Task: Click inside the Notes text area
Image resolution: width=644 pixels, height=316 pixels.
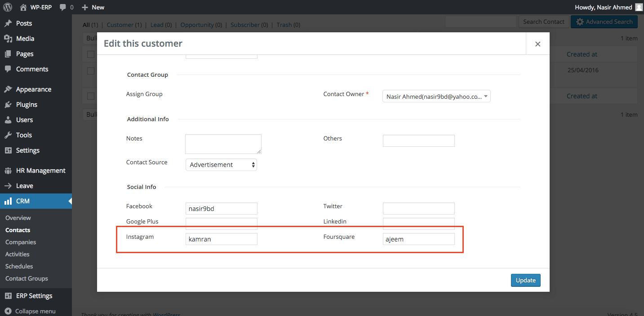Action: [x=223, y=144]
